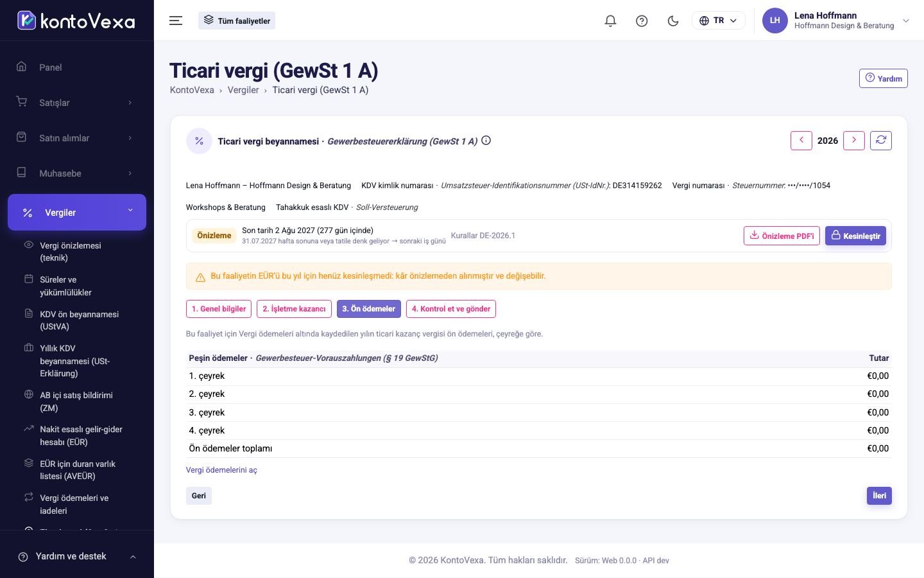Click KontoVexa breadcrumb link
This screenshot has width=924, height=578.
point(192,90)
